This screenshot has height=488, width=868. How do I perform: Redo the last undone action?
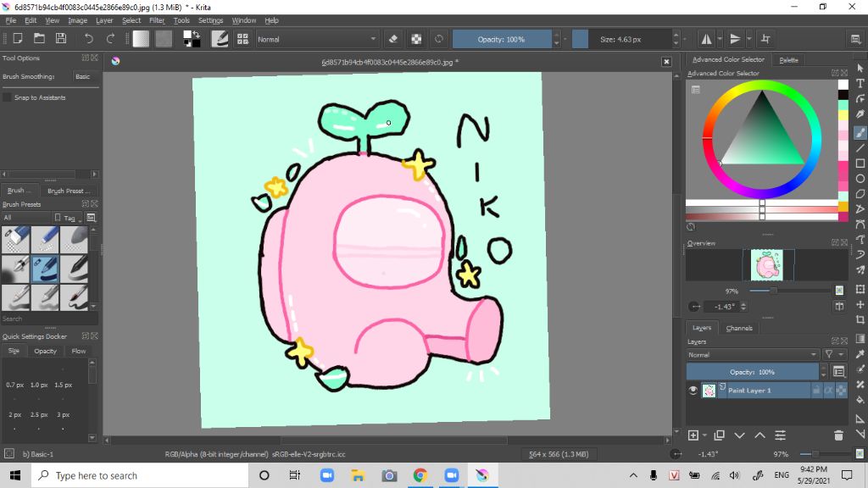110,39
